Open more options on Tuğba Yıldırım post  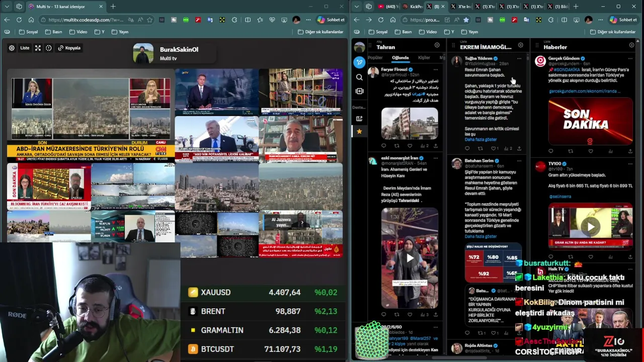[519, 59]
